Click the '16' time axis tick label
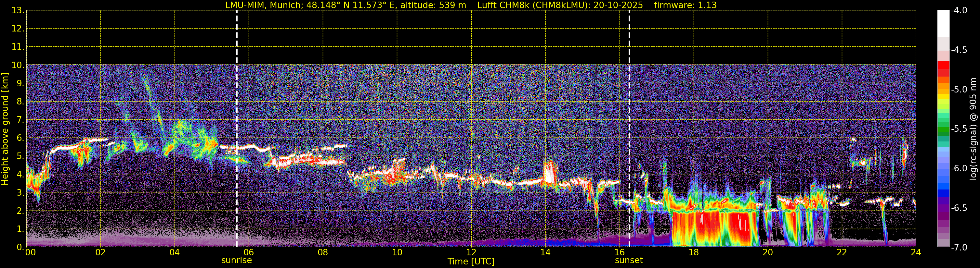The image size is (980, 268). [620, 252]
